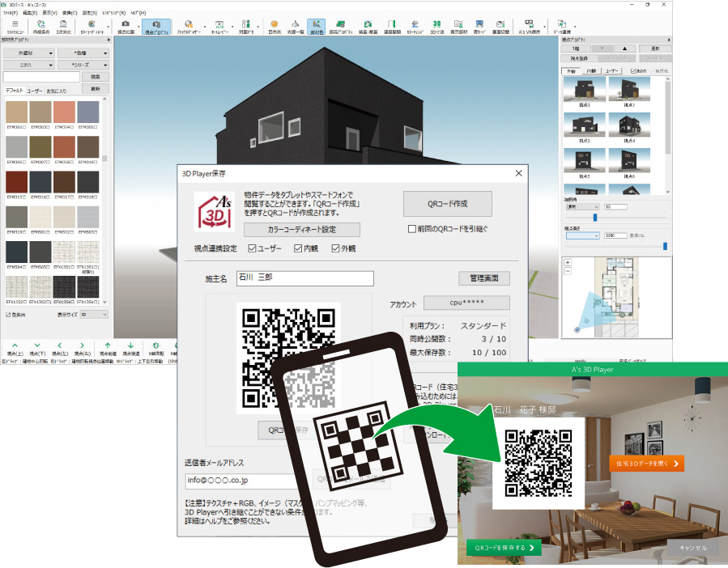728x568 pixels.
Task: Uncheck the ユーザー viewpoint checkbox
Action: [x=252, y=248]
